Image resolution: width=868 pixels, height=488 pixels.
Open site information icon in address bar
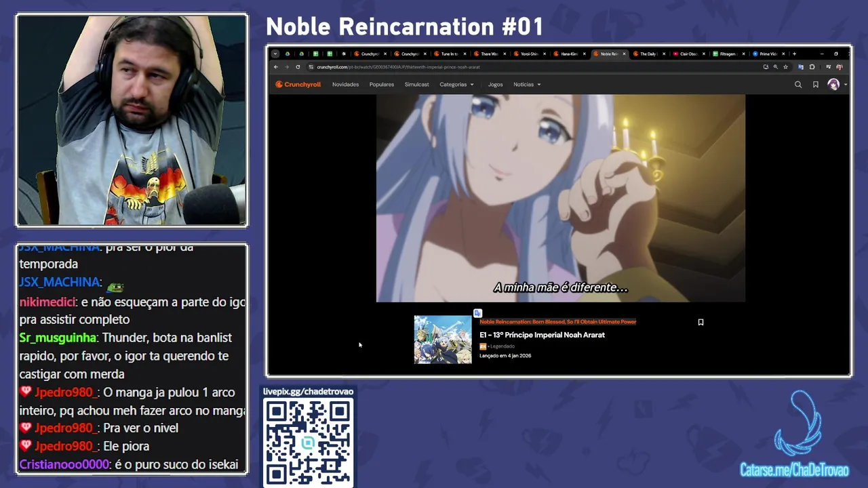(x=311, y=67)
